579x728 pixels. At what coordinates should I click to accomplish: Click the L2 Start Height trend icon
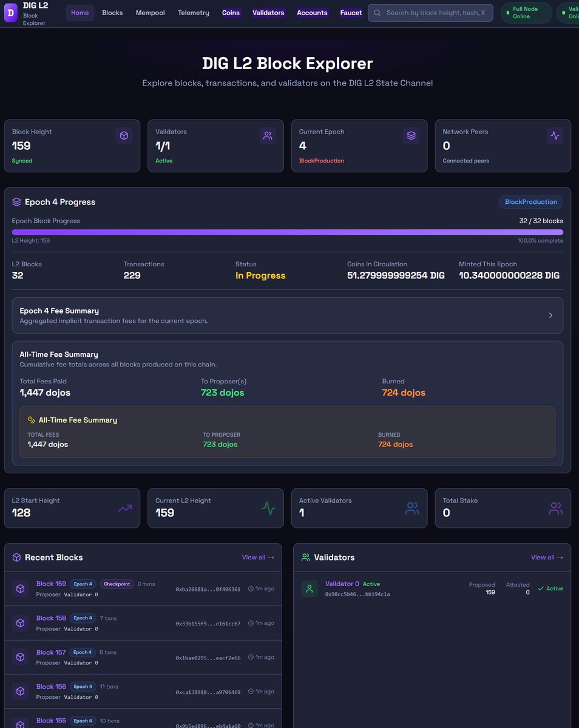(124, 508)
